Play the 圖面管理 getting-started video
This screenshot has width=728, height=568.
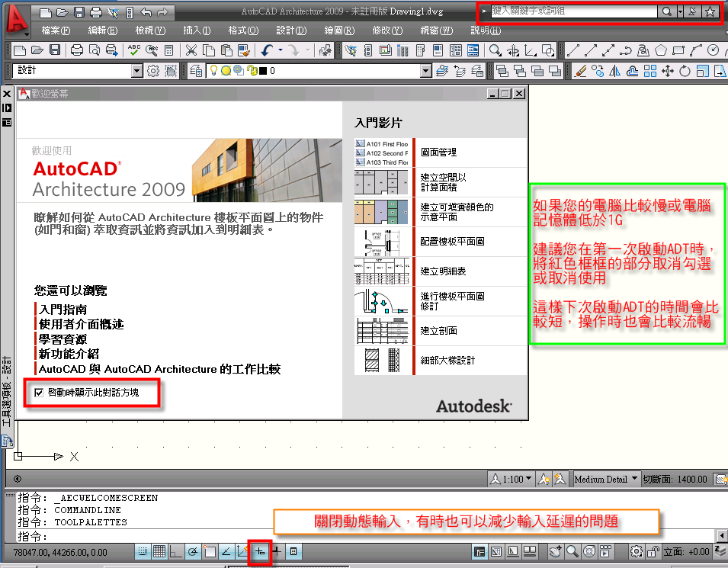tap(439, 152)
